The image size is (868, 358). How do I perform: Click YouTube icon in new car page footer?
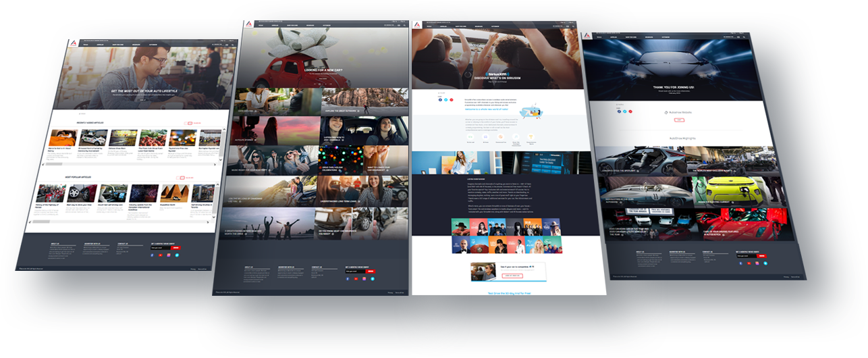356,278
